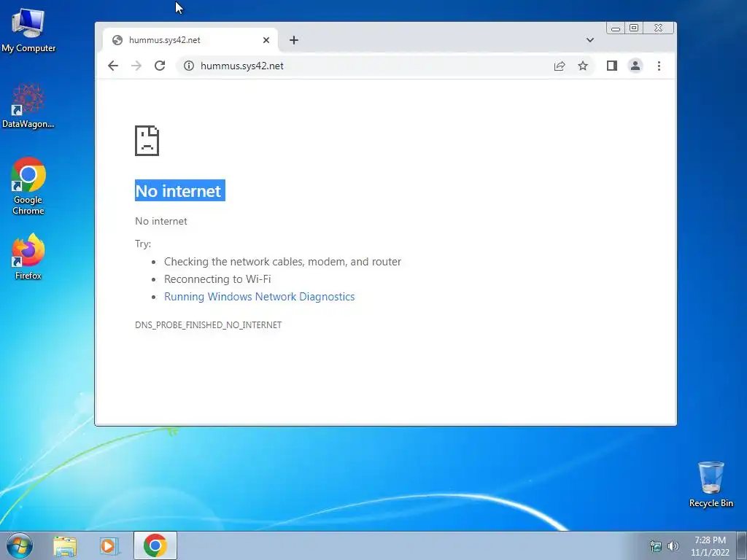747x560 pixels.
Task: Click the DNS_PROBE_FINISHED_NO_INTERNET error code
Action: coord(208,324)
